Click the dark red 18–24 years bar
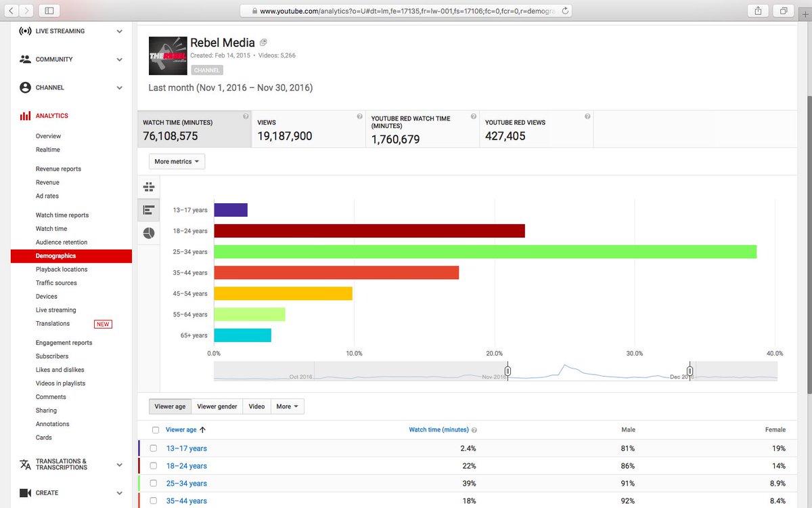 369,231
